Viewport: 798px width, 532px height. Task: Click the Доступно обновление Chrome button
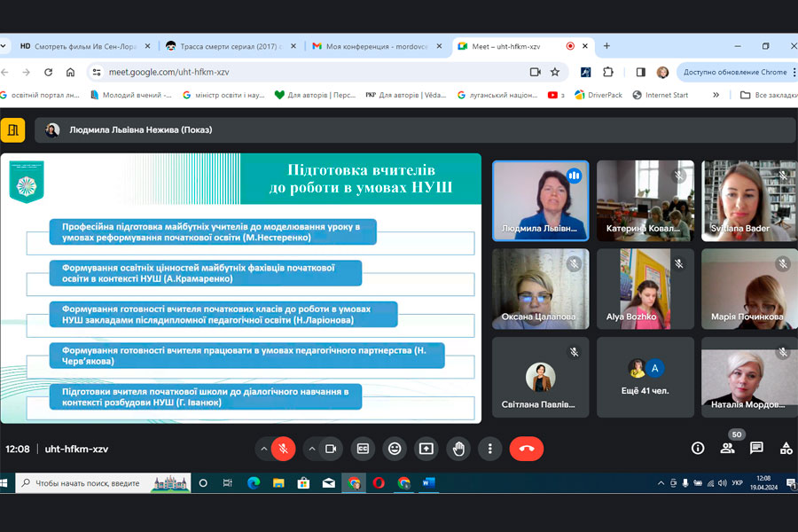(x=736, y=72)
